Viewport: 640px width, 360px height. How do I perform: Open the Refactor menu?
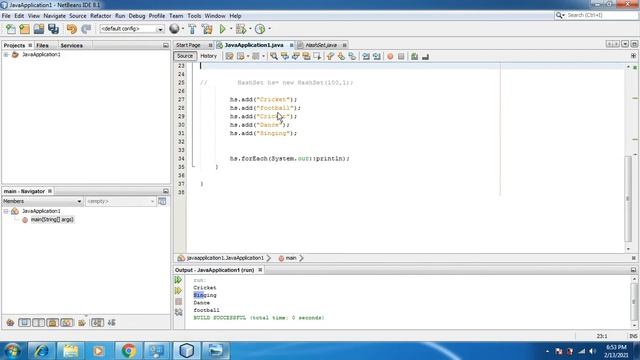tap(100, 16)
